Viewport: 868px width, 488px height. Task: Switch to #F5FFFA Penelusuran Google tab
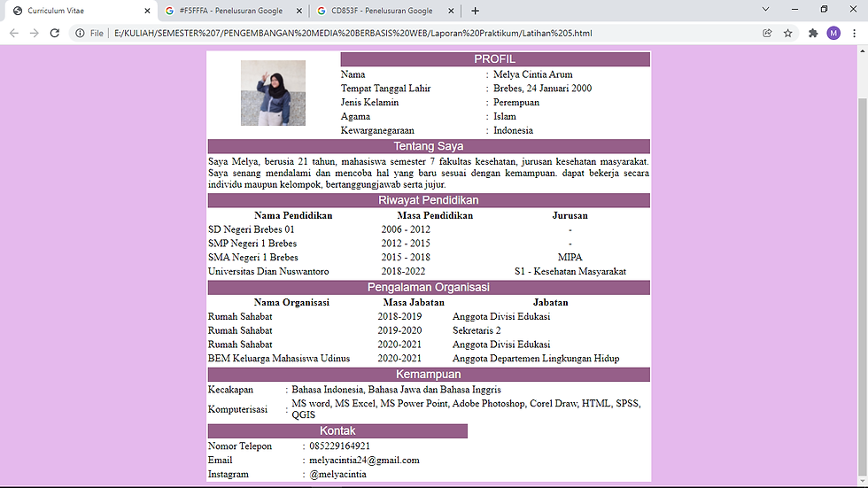point(232,11)
